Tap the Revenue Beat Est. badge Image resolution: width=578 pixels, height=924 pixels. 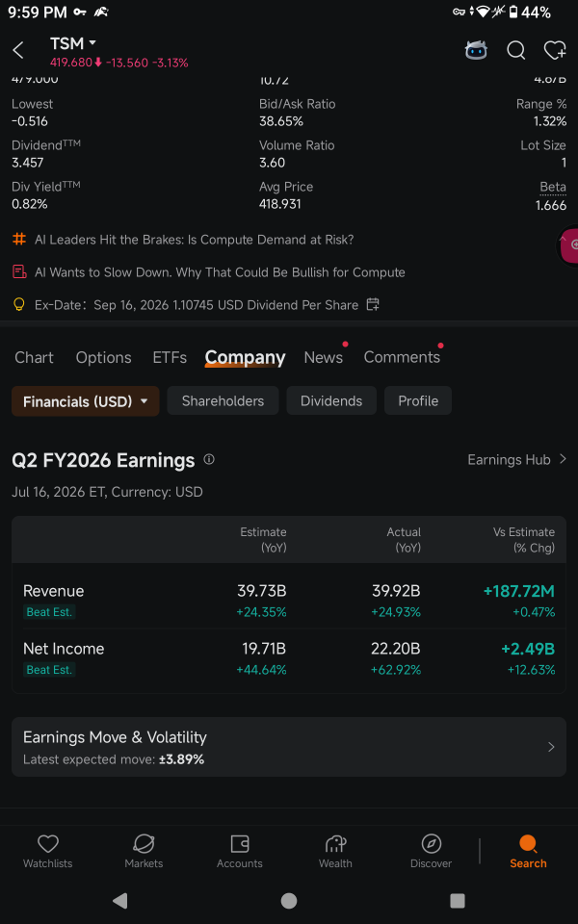(49, 612)
